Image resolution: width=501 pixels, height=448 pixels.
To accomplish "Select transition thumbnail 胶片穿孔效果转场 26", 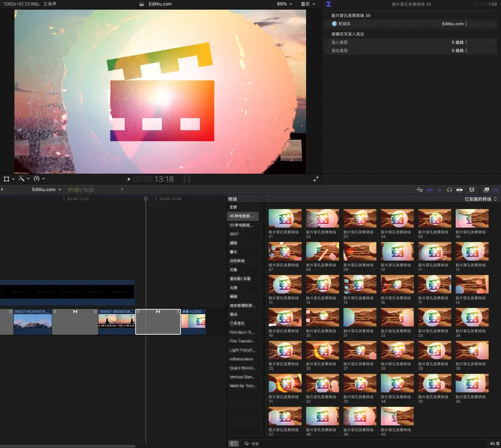I will point(322,350).
